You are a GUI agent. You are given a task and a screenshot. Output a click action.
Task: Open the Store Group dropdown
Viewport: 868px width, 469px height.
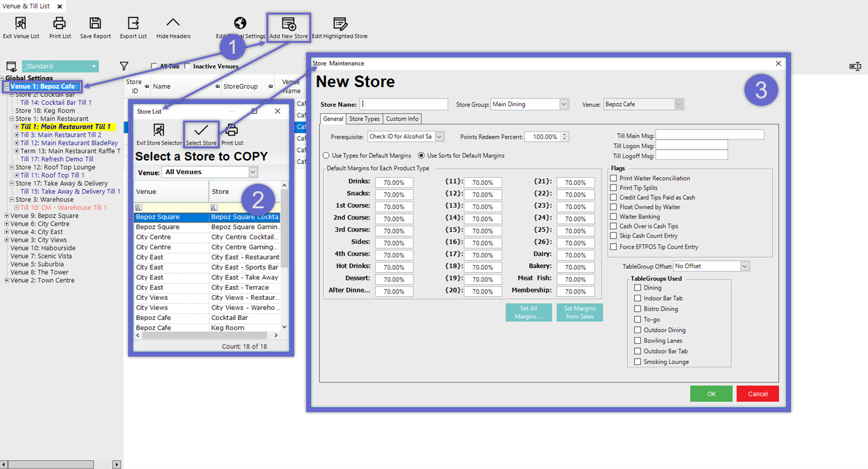pos(564,104)
